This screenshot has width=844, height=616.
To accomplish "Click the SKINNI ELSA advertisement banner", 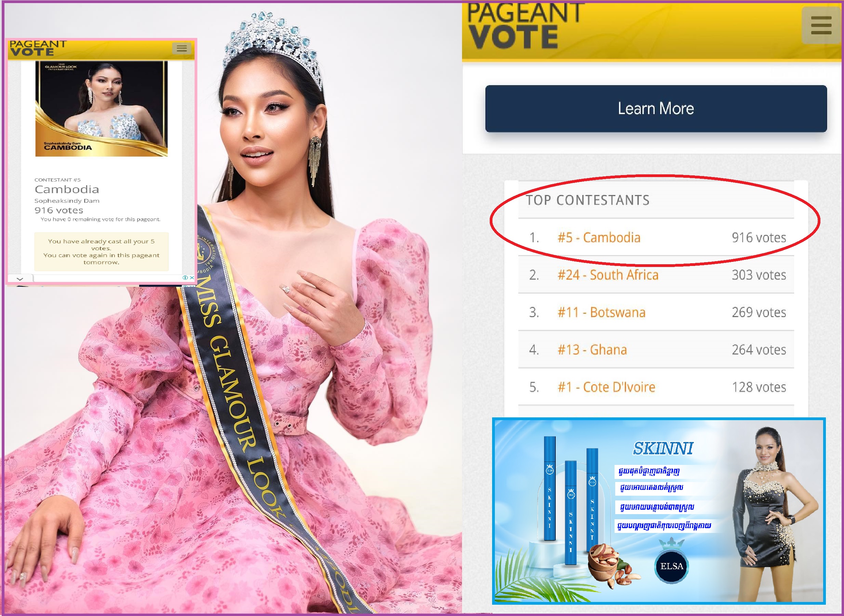I will pyautogui.click(x=659, y=511).
